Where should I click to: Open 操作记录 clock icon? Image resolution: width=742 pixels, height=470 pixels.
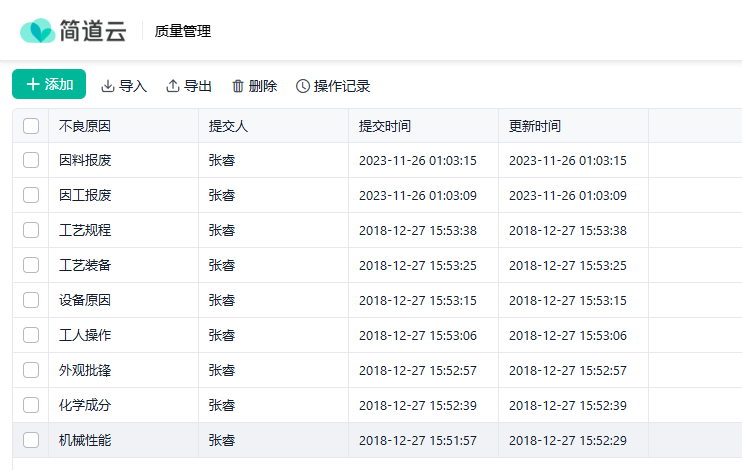[303, 86]
